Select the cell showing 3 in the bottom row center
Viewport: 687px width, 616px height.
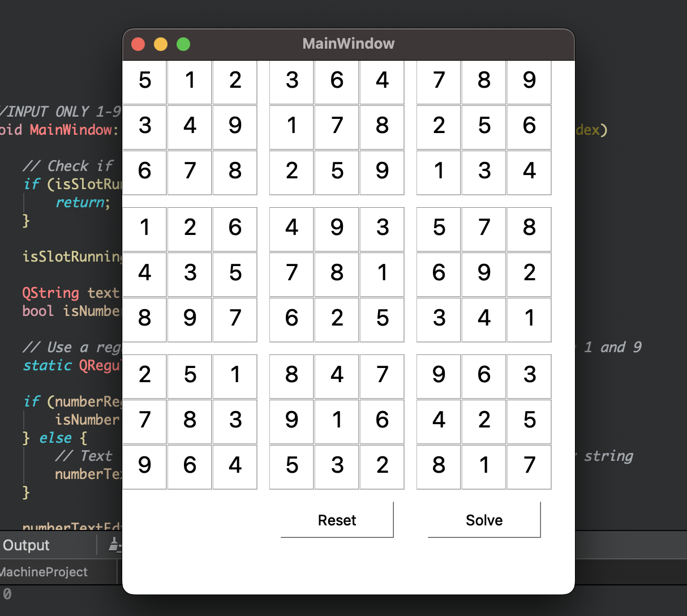(x=337, y=467)
